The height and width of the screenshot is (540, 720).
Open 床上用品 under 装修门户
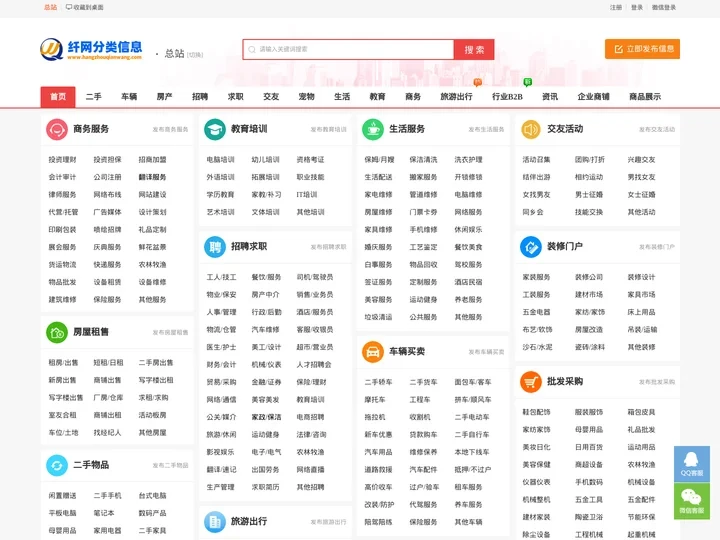tap(641, 312)
